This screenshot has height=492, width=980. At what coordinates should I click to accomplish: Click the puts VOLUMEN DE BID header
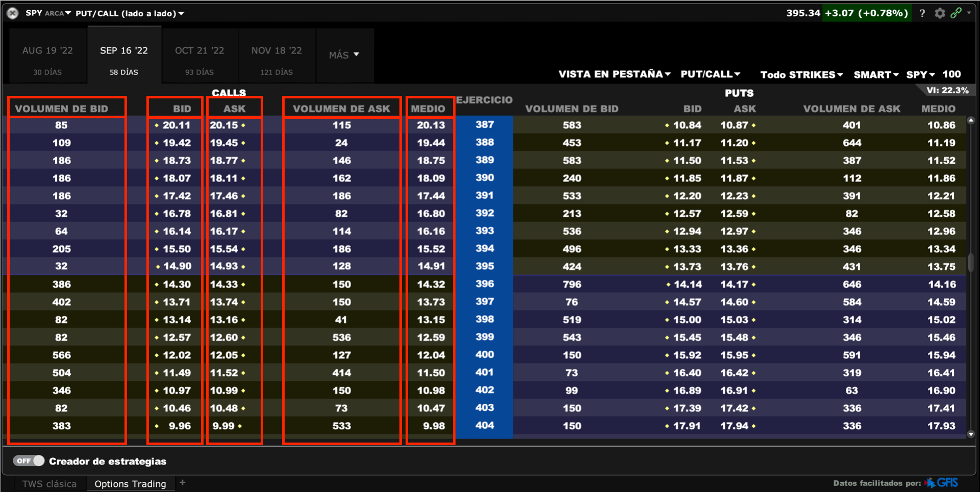(x=572, y=109)
